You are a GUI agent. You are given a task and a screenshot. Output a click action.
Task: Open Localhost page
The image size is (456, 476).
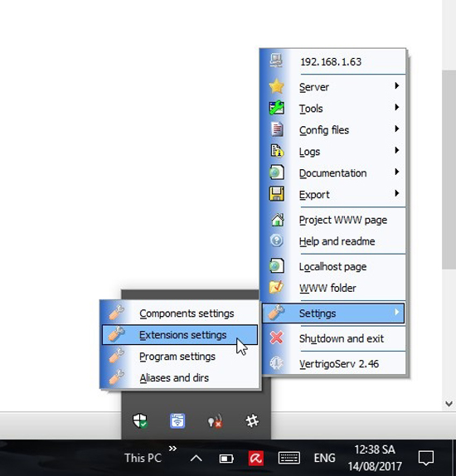click(x=333, y=266)
